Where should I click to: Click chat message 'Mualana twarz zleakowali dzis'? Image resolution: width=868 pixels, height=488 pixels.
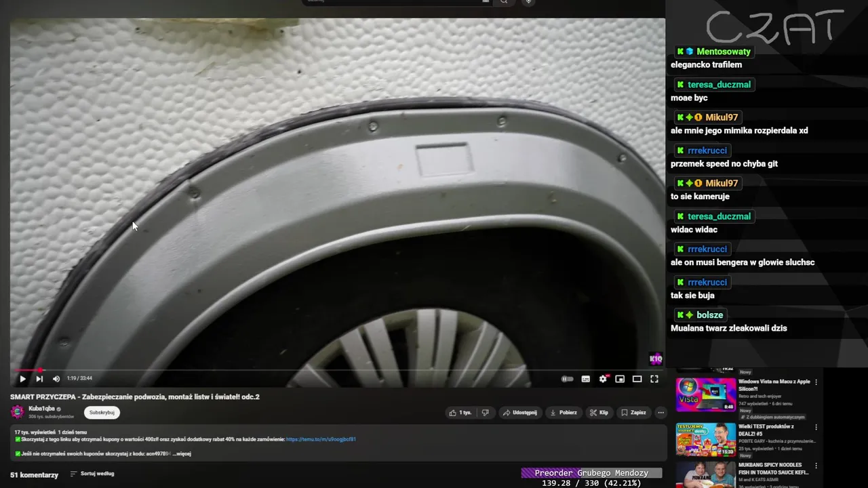[729, 328]
